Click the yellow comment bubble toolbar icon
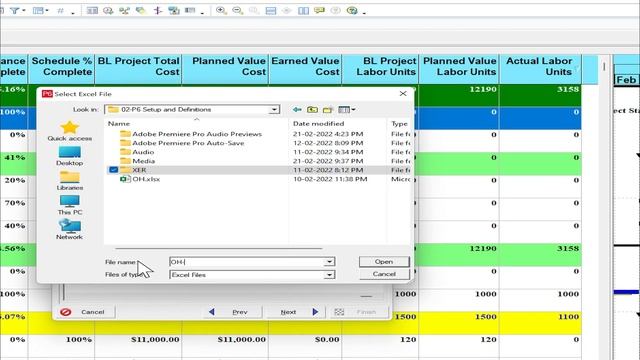This screenshot has width=640, height=360. [319, 11]
